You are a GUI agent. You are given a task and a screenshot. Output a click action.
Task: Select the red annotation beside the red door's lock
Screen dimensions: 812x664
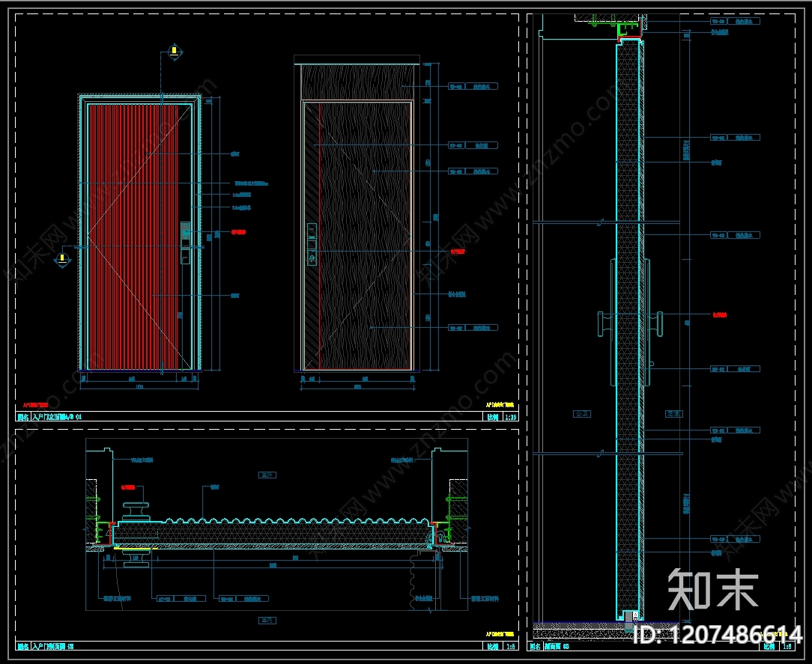tap(238, 232)
